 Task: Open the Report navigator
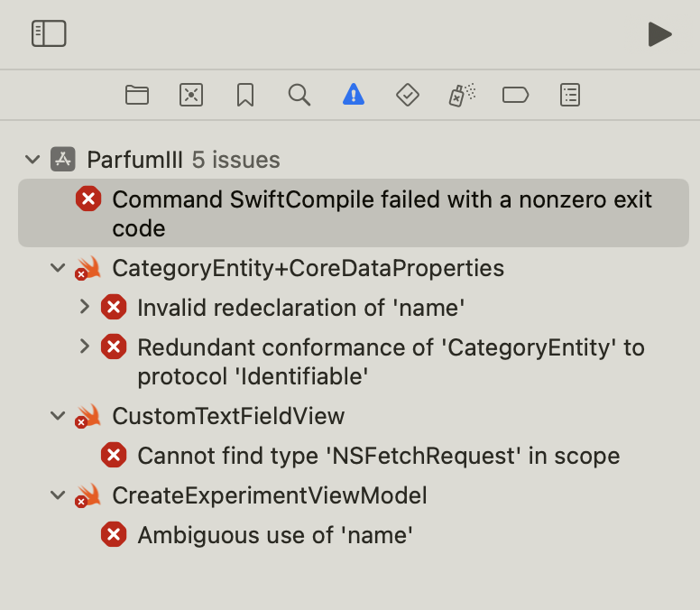point(569,95)
